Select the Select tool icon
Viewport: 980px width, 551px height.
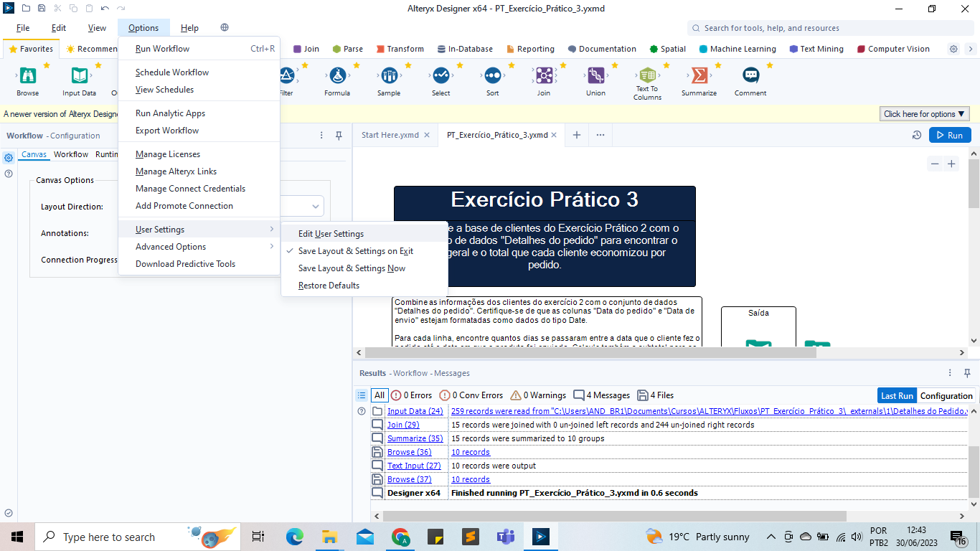click(x=440, y=75)
